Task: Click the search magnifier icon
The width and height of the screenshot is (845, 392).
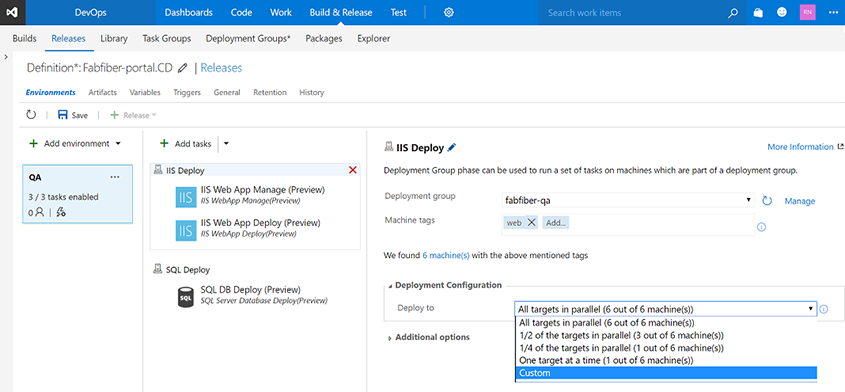Action: tap(732, 13)
